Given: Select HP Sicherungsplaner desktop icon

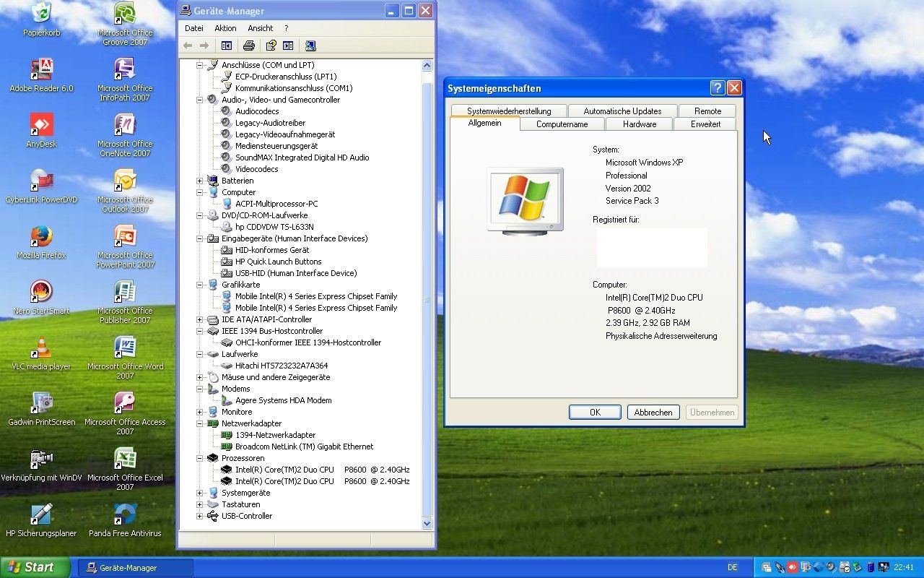Looking at the screenshot, I should pos(41,520).
